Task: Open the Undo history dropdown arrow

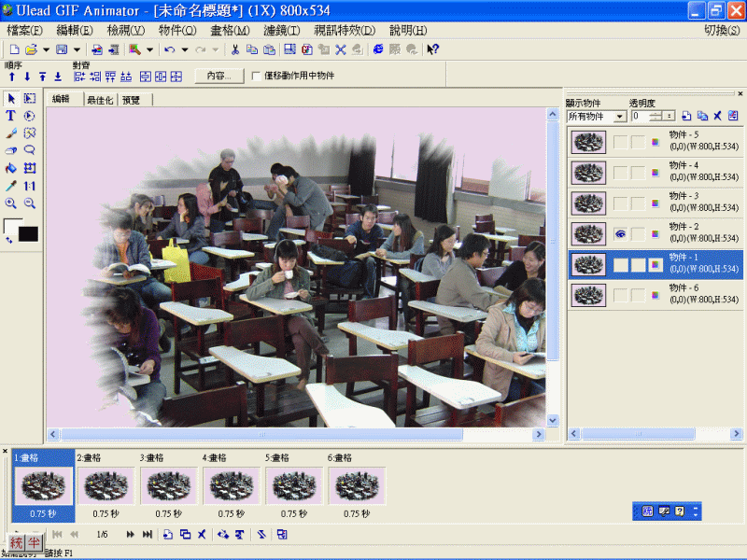Action: [x=184, y=49]
